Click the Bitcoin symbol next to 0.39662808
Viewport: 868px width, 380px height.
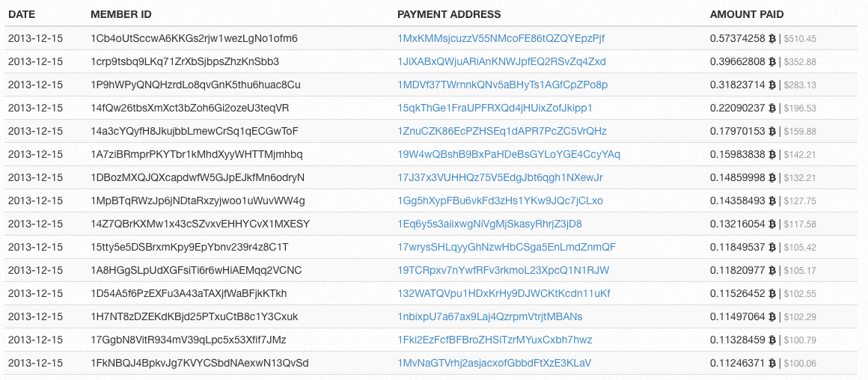click(771, 62)
